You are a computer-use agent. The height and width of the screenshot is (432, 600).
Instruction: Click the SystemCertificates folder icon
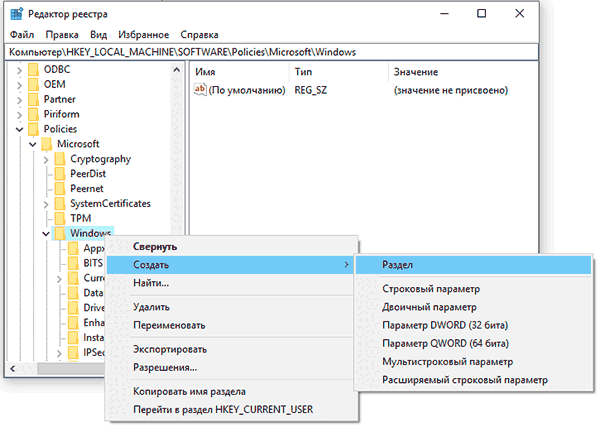60,204
